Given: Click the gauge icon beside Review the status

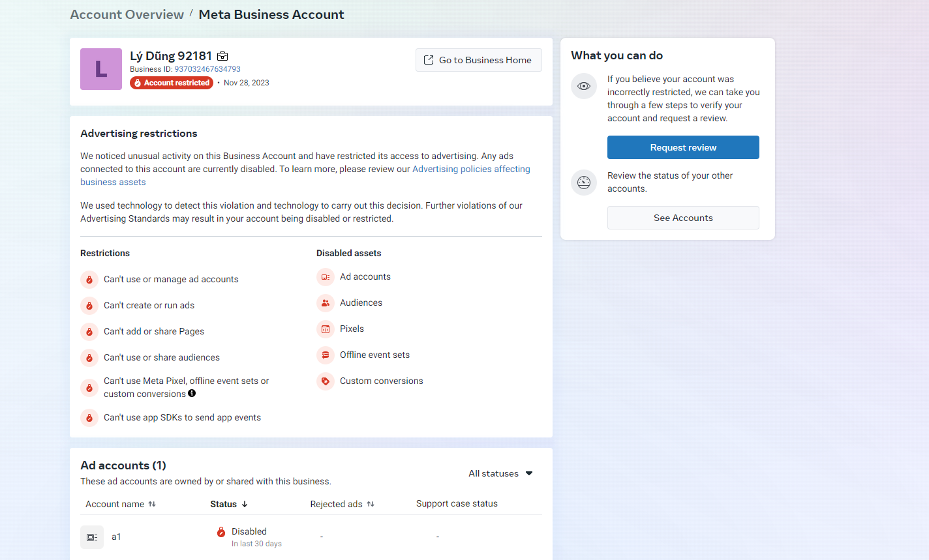Looking at the screenshot, I should 584,183.
